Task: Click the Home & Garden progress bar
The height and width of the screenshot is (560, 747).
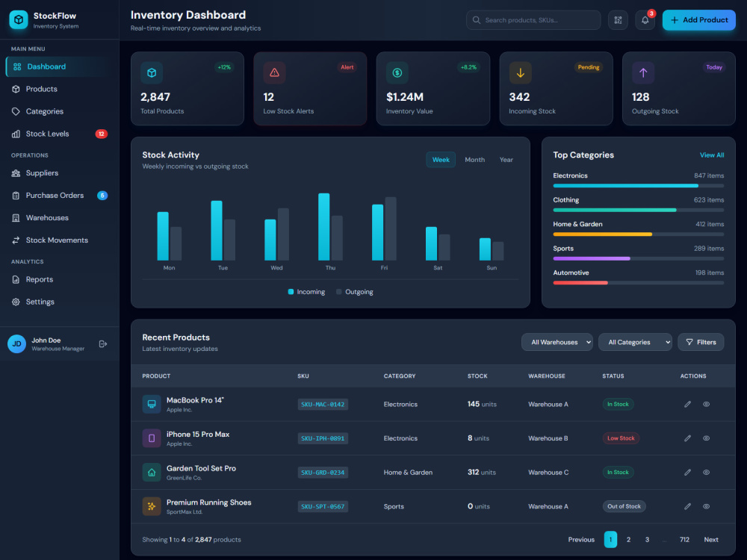Action: pos(639,234)
